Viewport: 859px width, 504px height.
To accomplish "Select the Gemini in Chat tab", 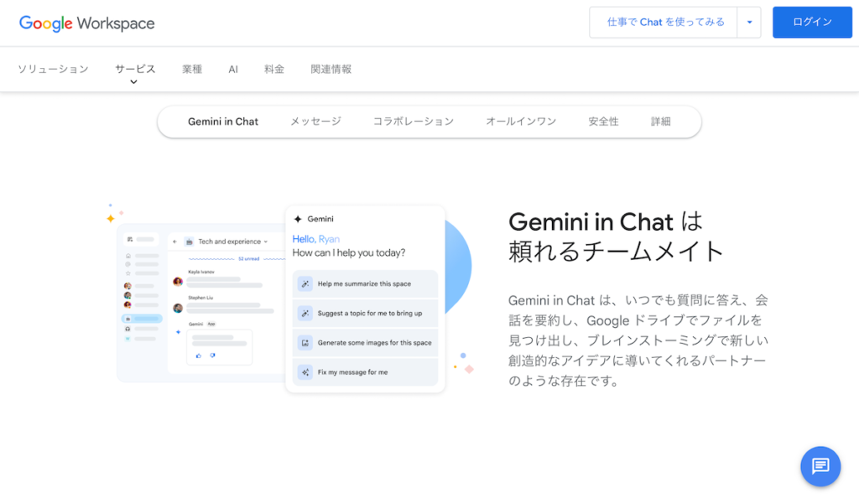I will tap(223, 122).
